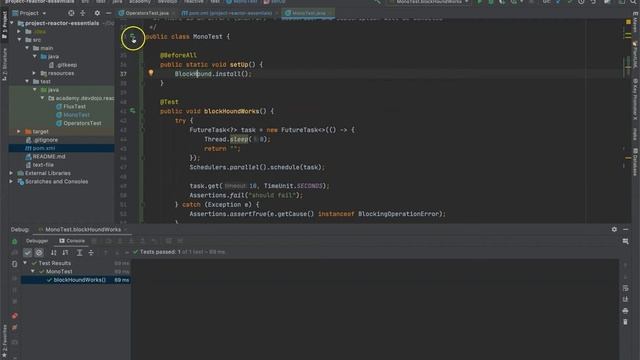Click the yellow lightbulb intention icon

[151, 73]
